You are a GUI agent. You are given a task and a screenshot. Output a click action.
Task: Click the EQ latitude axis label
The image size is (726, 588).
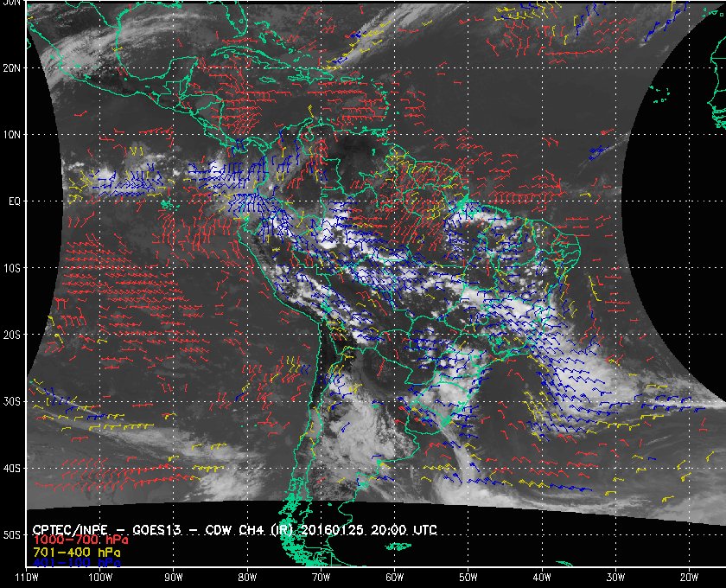15,201
